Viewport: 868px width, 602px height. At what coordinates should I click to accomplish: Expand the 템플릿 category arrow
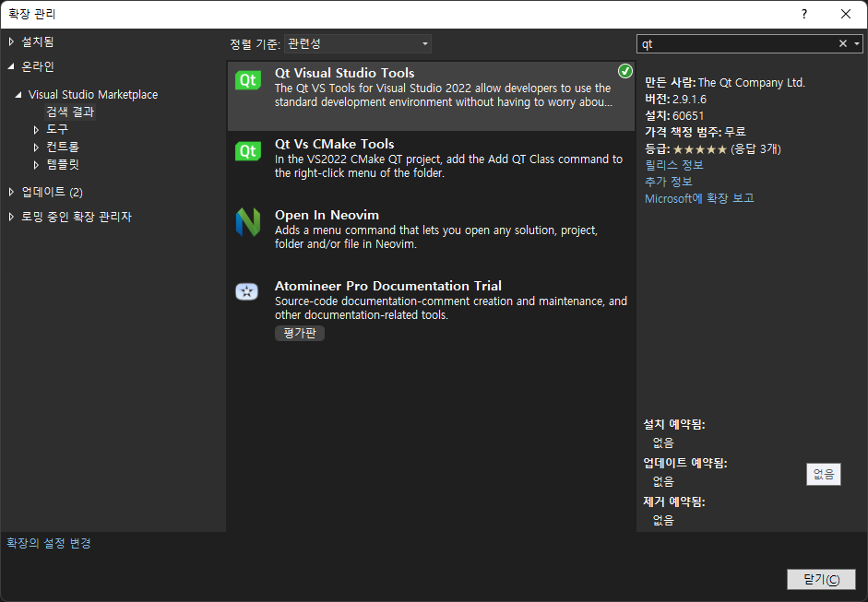pyautogui.click(x=36, y=165)
